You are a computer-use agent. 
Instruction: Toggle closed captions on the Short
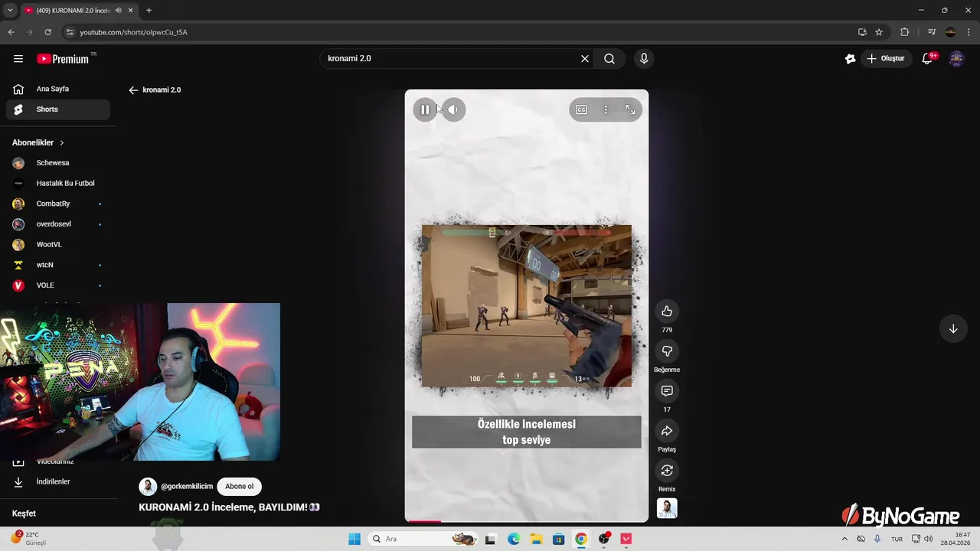(581, 109)
